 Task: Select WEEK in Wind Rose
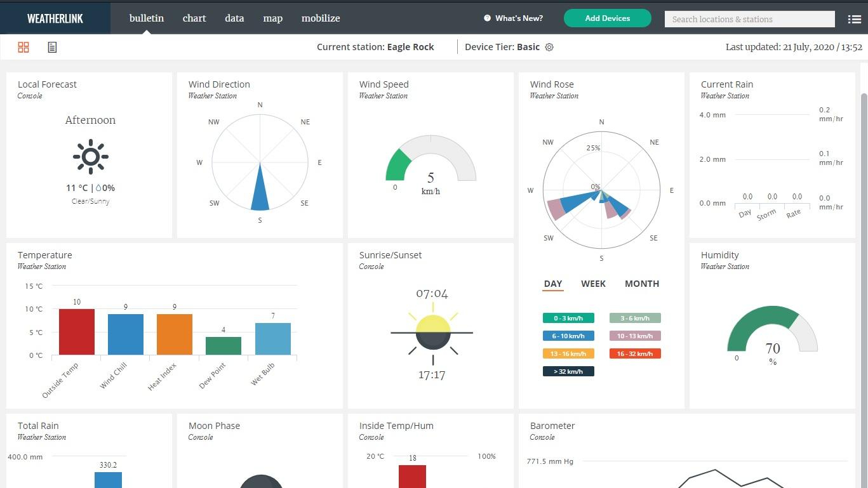(x=593, y=284)
